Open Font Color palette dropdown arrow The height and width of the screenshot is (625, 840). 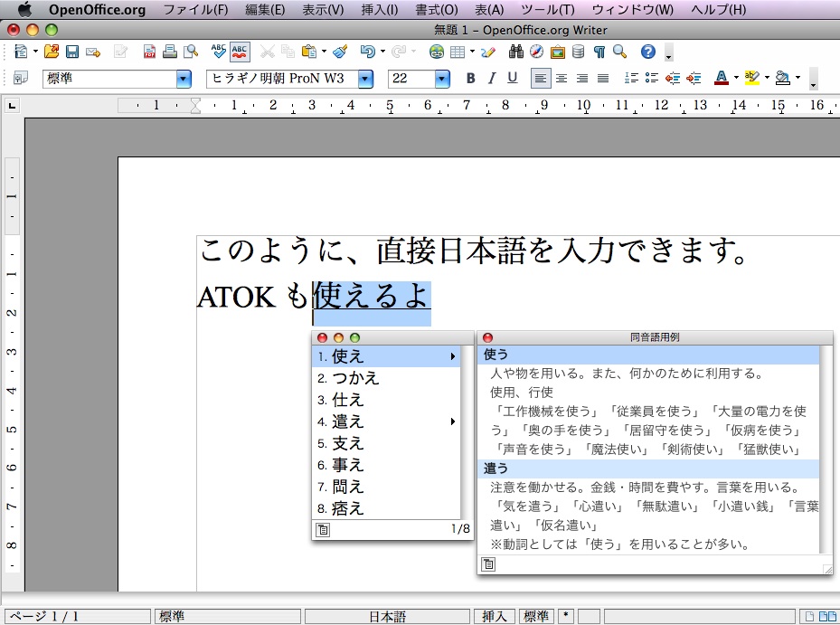click(x=735, y=79)
